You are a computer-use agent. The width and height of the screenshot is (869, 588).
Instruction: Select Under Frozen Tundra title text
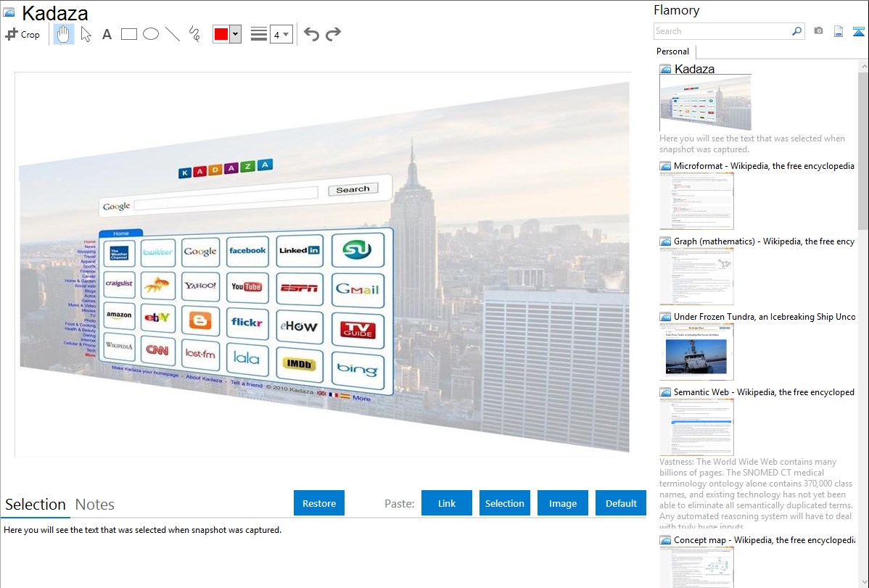765,316
